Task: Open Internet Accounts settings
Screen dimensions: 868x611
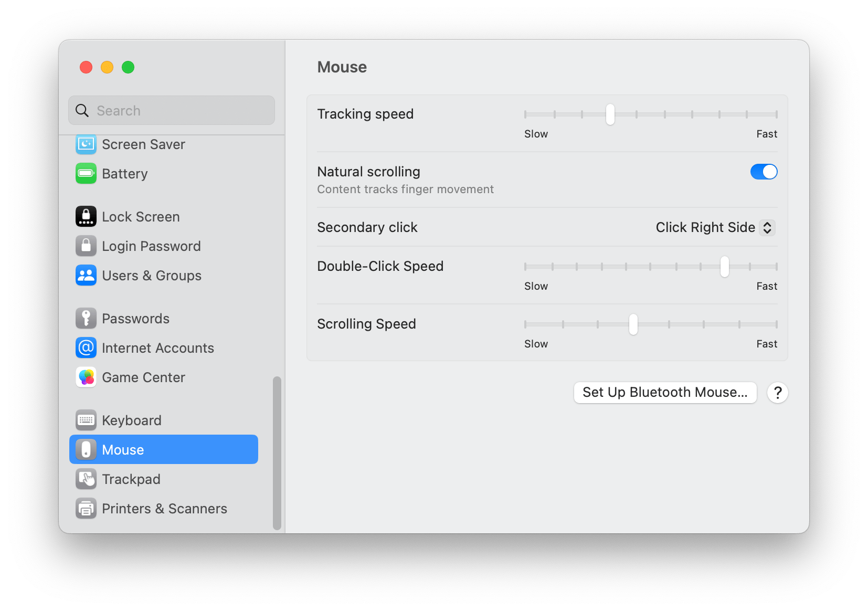Action: coord(86,347)
